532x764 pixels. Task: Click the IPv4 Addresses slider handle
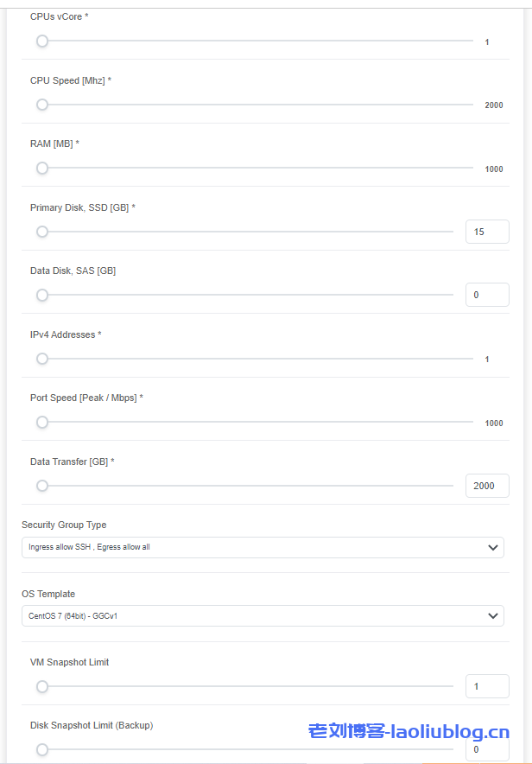pyautogui.click(x=41, y=359)
